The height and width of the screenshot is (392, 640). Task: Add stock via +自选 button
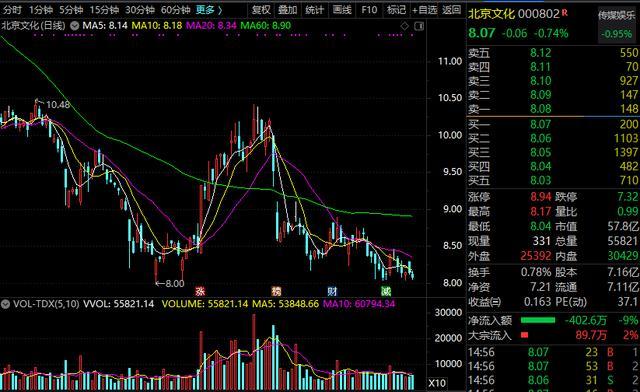[424, 9]
